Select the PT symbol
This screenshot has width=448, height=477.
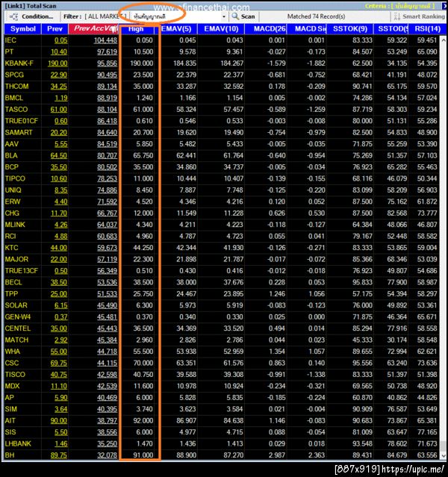9,52
